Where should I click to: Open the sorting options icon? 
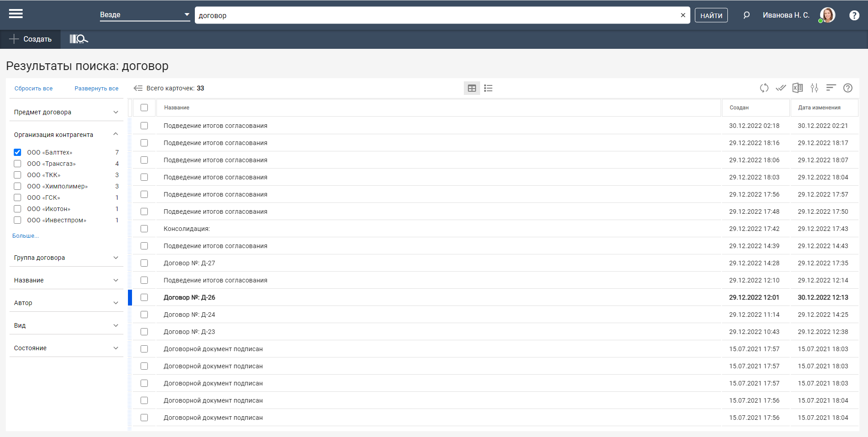pos(831,88)
